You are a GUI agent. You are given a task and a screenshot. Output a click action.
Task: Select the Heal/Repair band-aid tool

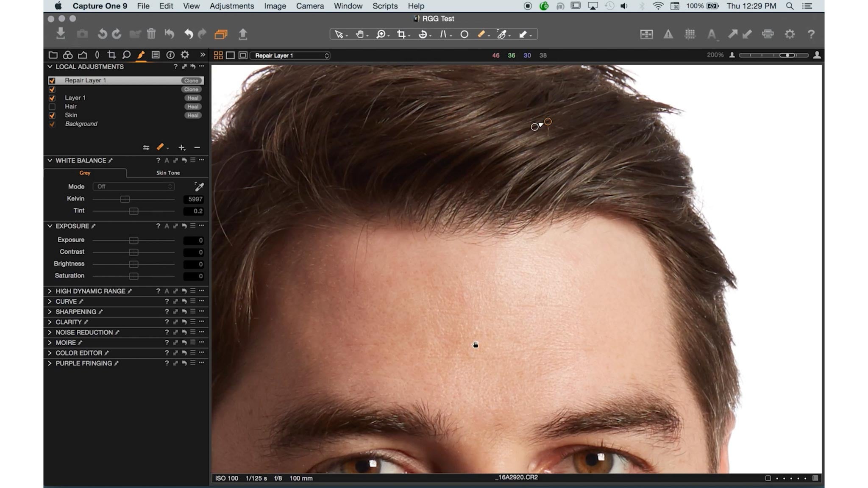pos(482,34)
